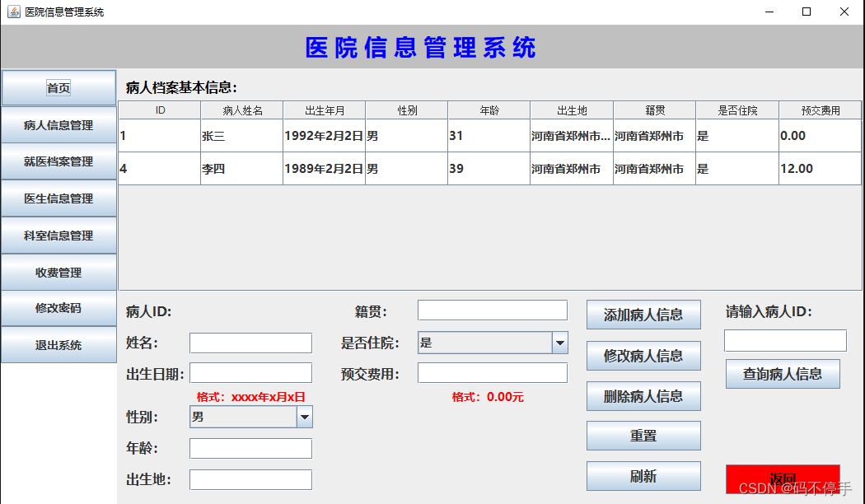Click the 病人姓名 column header
865x504 pixels.
click(x=242, y=110)
